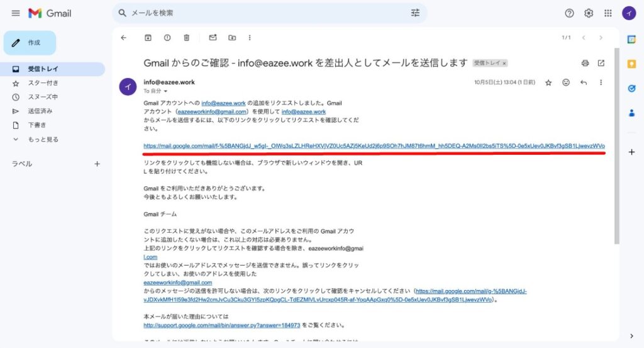Archive this email
The width and height of the screenshot is (644, 348).
click(148, 37)
